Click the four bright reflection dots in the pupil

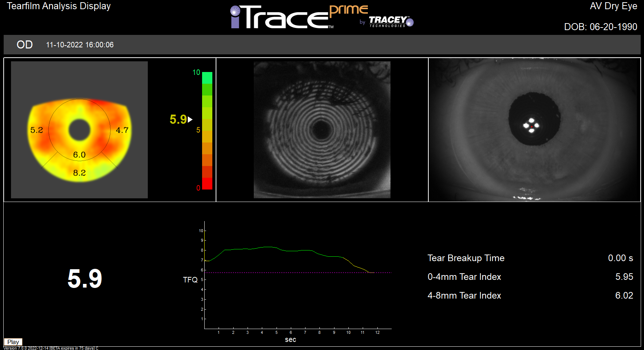[531, 125]
